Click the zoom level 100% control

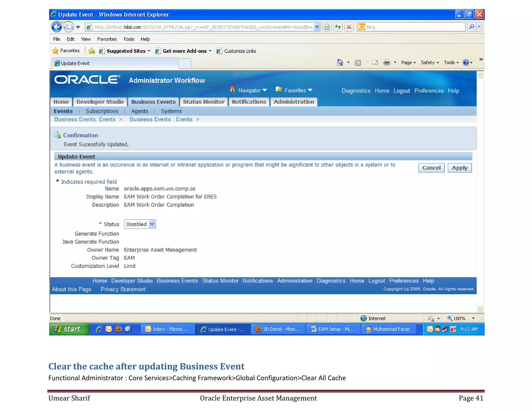pos(459,318)
